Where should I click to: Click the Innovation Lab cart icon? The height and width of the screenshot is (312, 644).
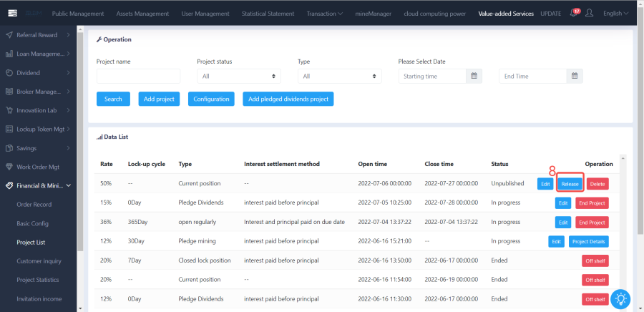coord(9,110)
